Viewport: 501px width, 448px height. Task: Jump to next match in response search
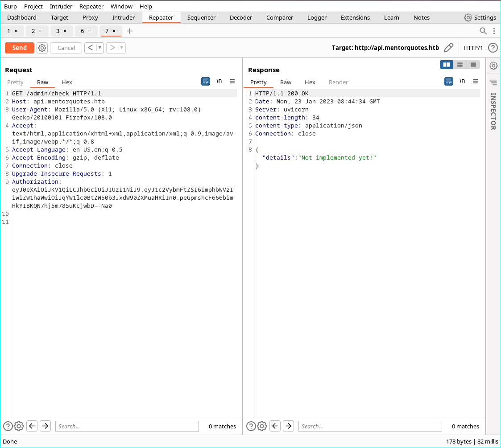289,426
